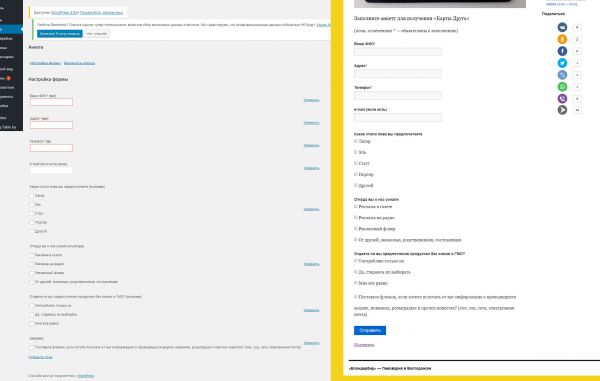
Task: Share the page via WhatsApp
Action: click(x=562, y=86)
